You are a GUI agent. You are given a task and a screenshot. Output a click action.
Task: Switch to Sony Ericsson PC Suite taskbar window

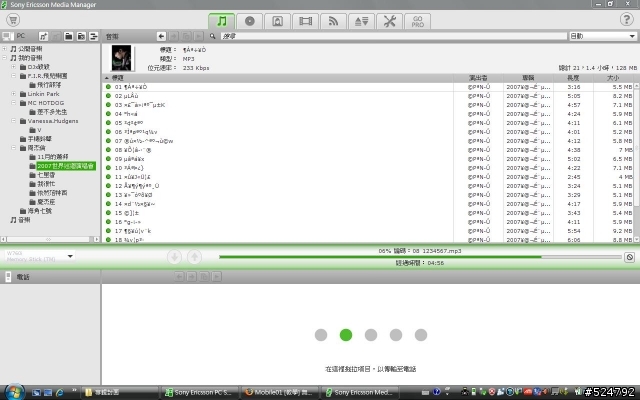(199, 392)
